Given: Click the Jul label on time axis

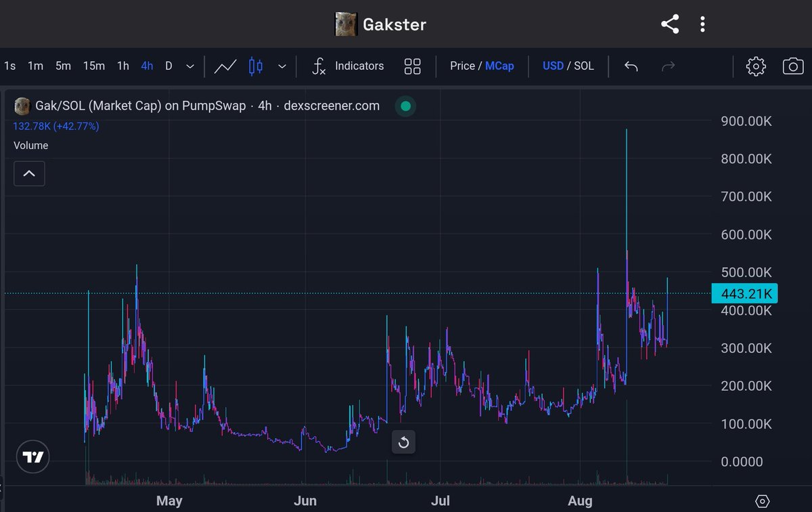Looking at the screenshot, I should [441, 501].
